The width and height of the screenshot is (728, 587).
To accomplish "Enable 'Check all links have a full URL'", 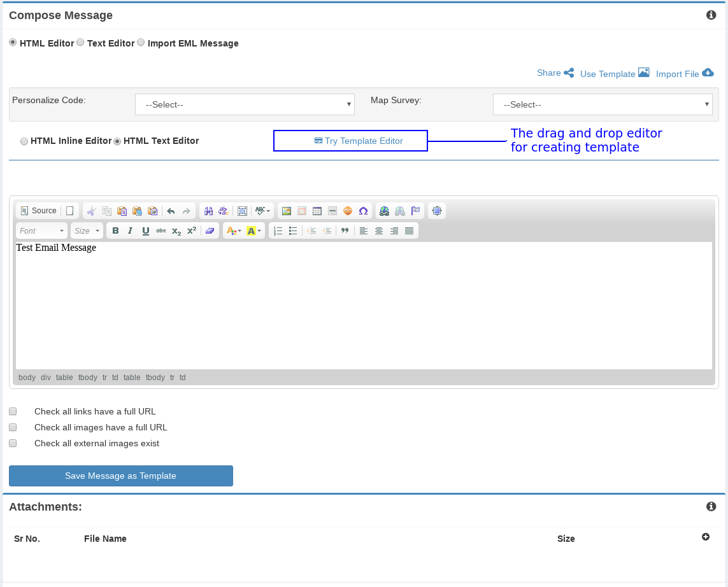I will tap(13, 411).
